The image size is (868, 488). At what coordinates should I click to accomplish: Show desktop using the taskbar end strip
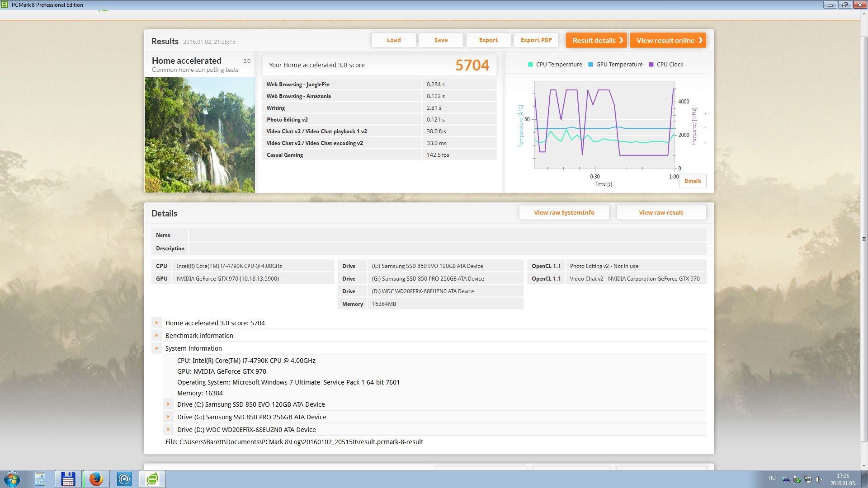coord(864,479)
